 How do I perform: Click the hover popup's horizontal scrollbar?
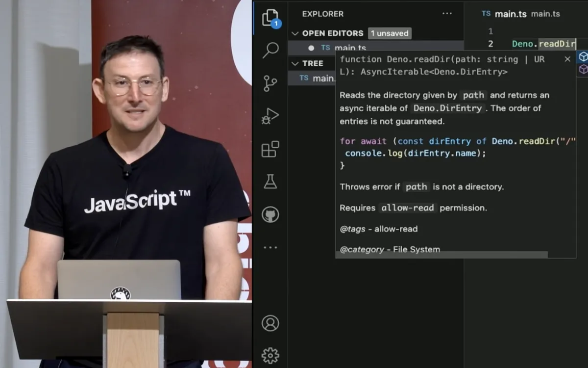(441, 255)
